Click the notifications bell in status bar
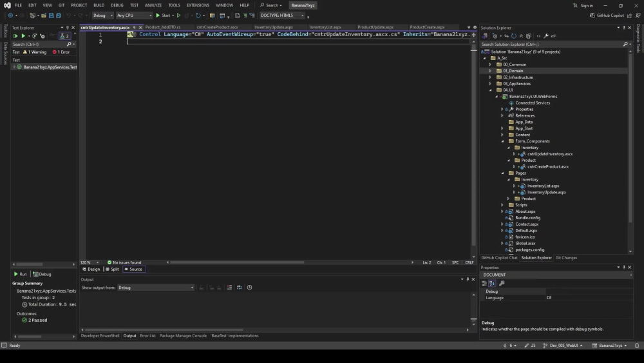 (637, 346)
